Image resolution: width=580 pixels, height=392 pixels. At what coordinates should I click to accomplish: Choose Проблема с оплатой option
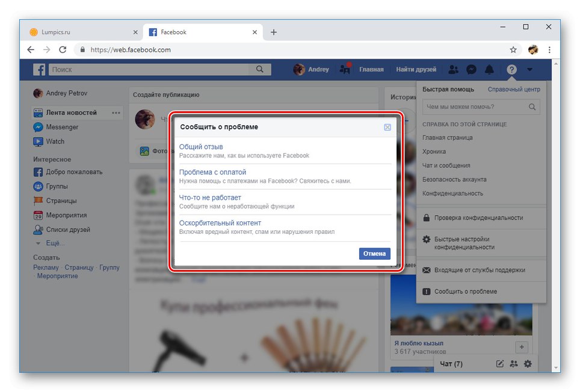point(212,172)
